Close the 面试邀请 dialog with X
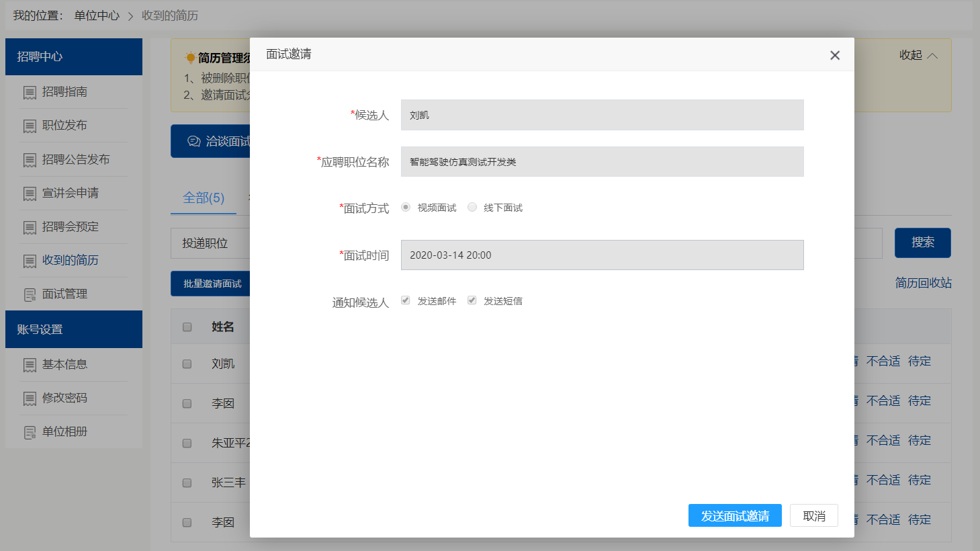 835,55
